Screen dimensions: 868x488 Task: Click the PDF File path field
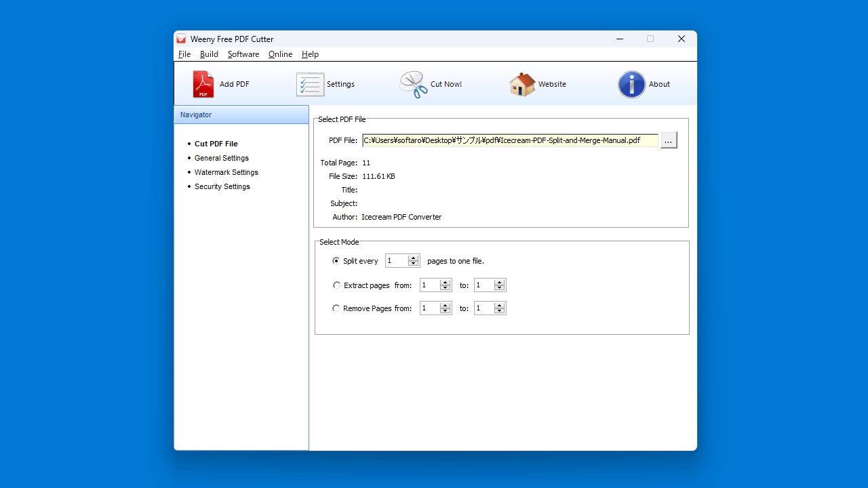(510, 140)
